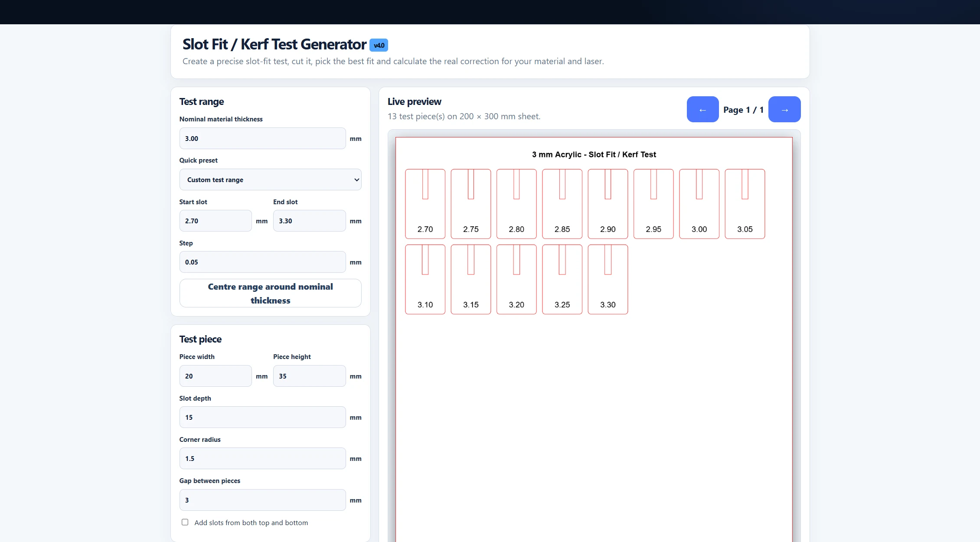The width and height of the screenshot is (980, 542).
Task: Click the 'Test piece' section heading
Action: pyautogui.click(x=200, y=339)
